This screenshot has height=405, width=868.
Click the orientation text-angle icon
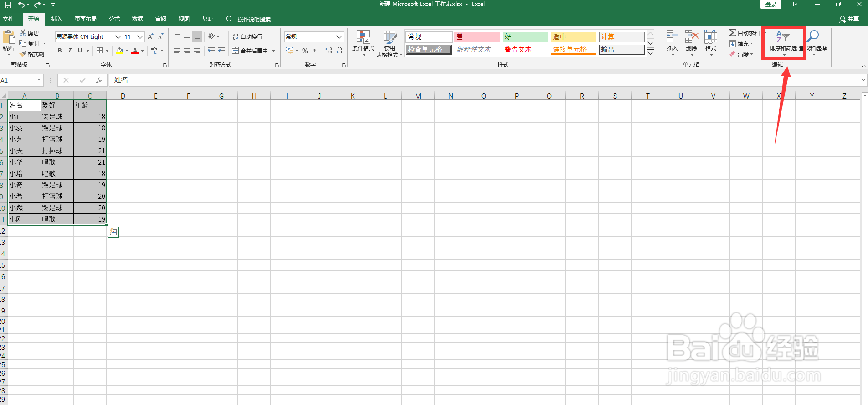click(x=211, y=36)
